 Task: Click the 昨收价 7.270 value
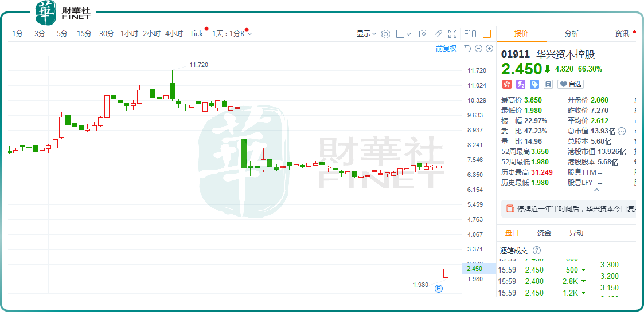(600, 110)
